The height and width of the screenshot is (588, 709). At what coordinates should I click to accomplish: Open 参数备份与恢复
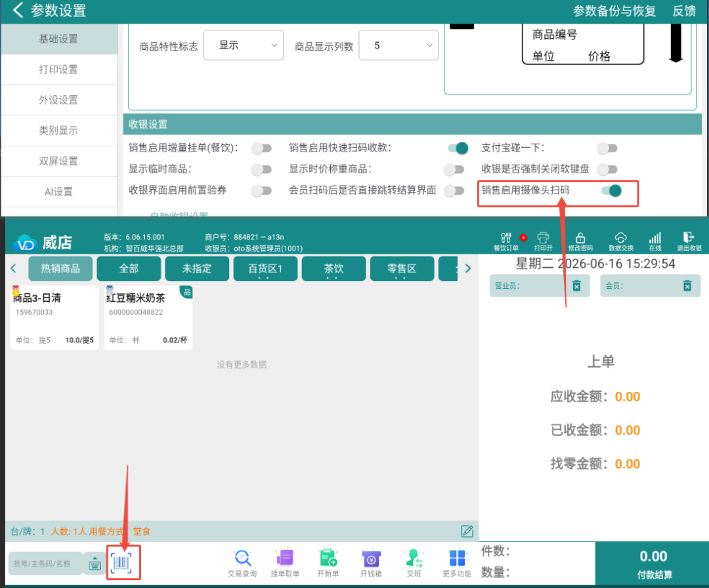(614, 11)
